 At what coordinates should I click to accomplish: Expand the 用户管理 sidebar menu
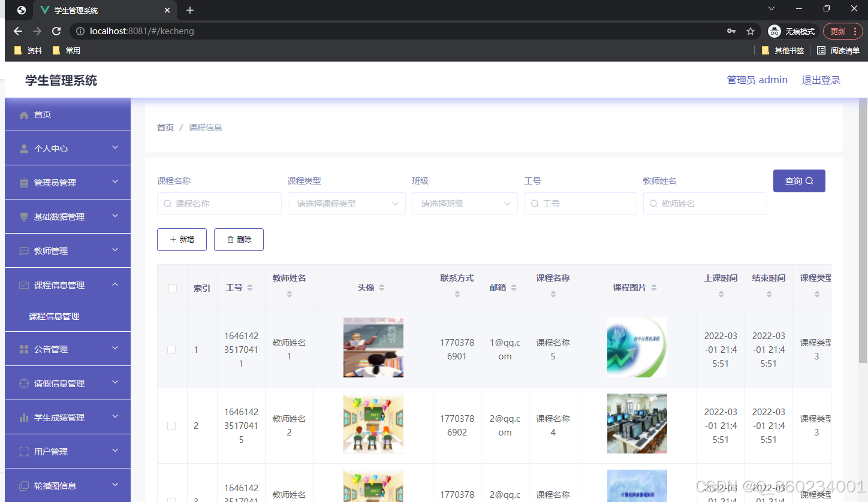tap(68, 451)
